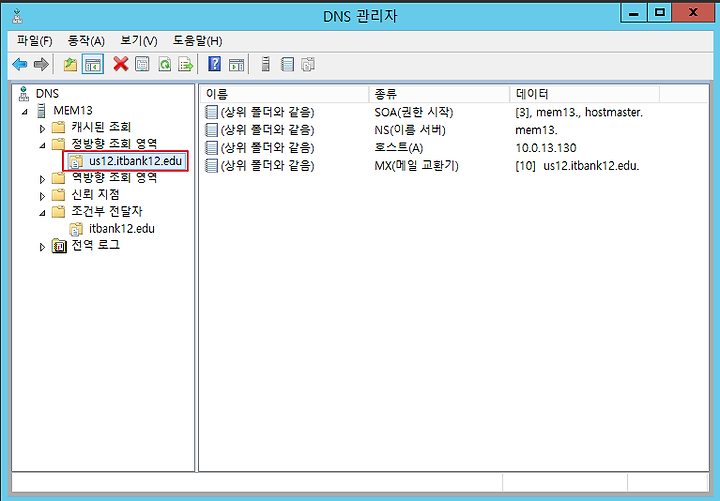Open the 보기(V) menu
Viewport: 720px width, 501px height.
coord(139,41)
